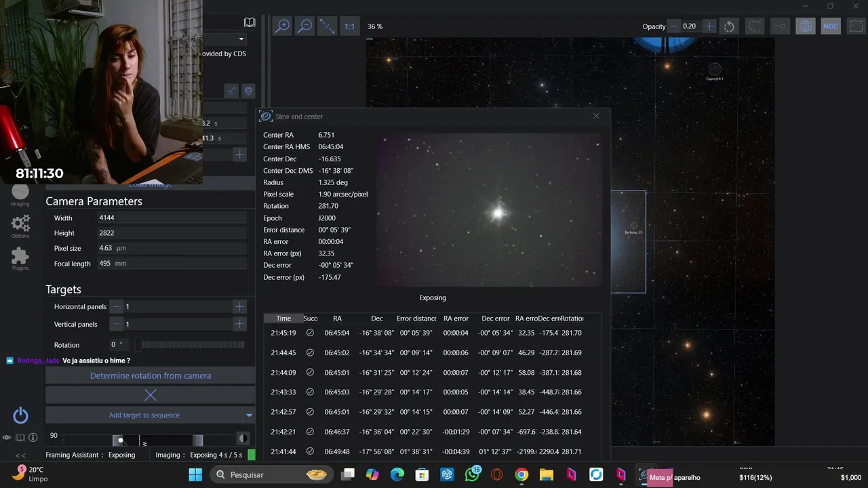Edit the Focal length 495 field
This screenshot has width=868, height=488.
click(x=172, y=263)
